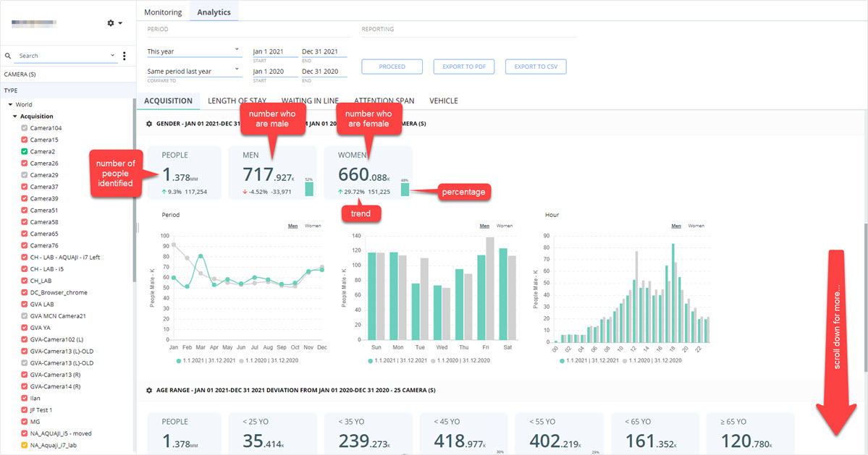Open the Same period last year dropdown
Viewport: 868px width, 455px height.
[194, 72]
